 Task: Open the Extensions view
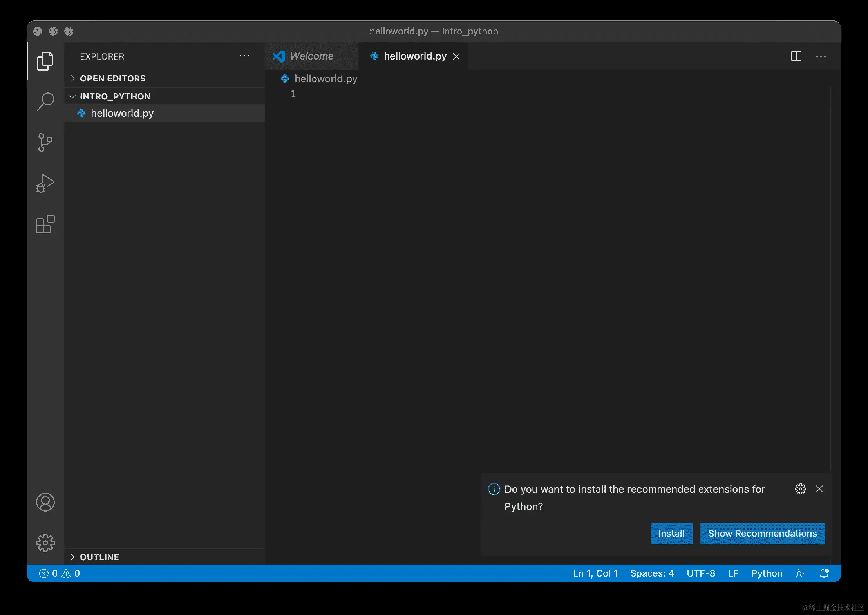(x=45, y=224)
